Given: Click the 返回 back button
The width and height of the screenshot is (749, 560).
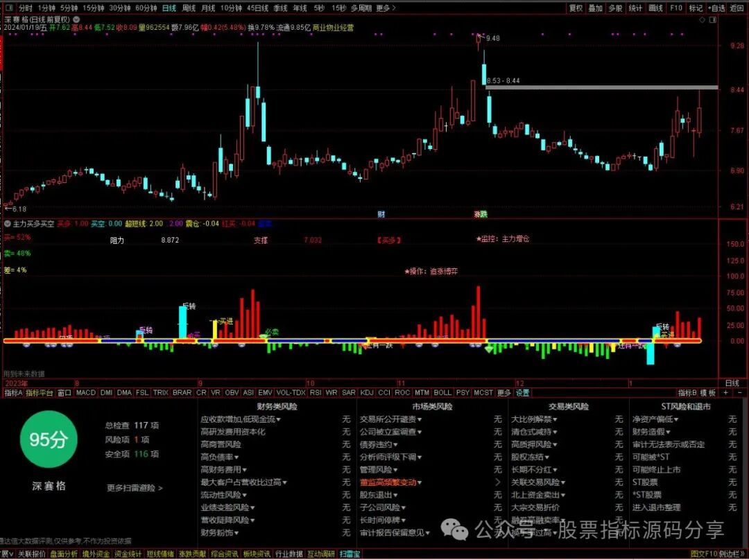Looking at the screenshot, I should (737, 8).
